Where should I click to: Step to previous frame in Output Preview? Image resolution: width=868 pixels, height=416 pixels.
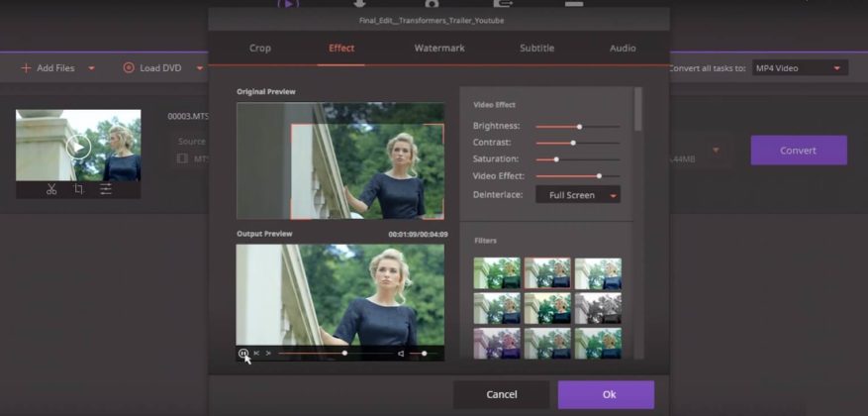point(256,354)
